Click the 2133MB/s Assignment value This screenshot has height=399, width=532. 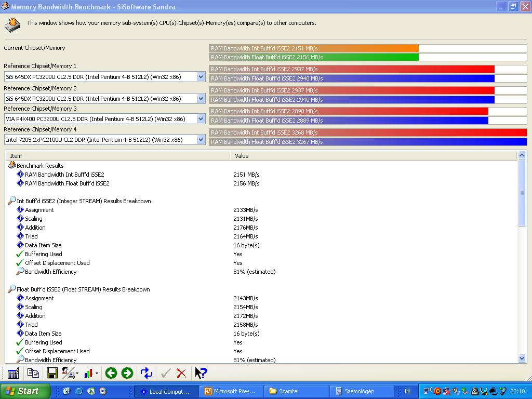click(x=246, y=210)
